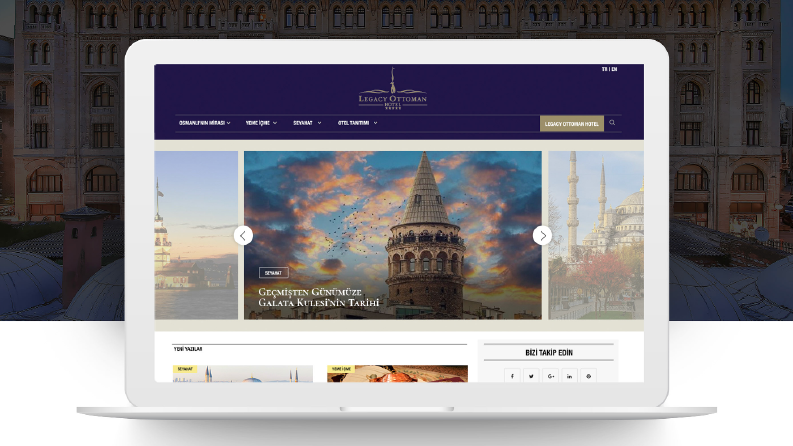Image resolution: width=793 pixels, height=446 pixels.
Task: Click the gold Legacy Ottoman Hotel button
Action: [572, 123]
